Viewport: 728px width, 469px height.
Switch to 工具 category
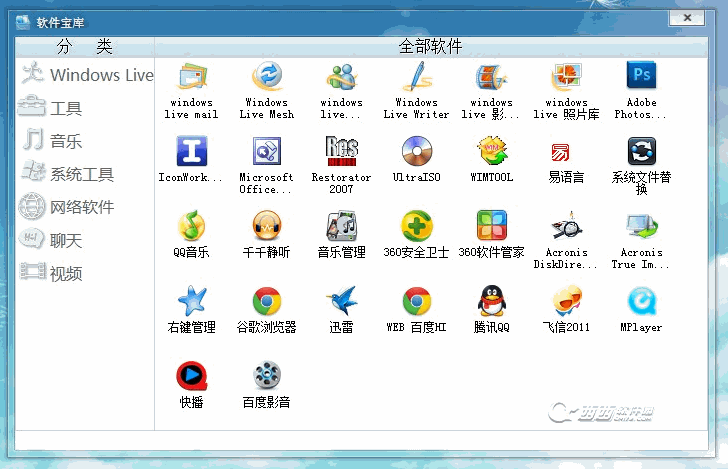(x=50, y=108)
